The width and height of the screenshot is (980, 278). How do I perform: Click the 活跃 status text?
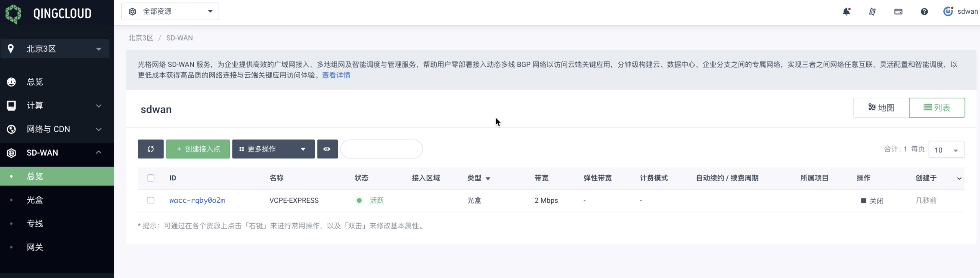point(377,201)
